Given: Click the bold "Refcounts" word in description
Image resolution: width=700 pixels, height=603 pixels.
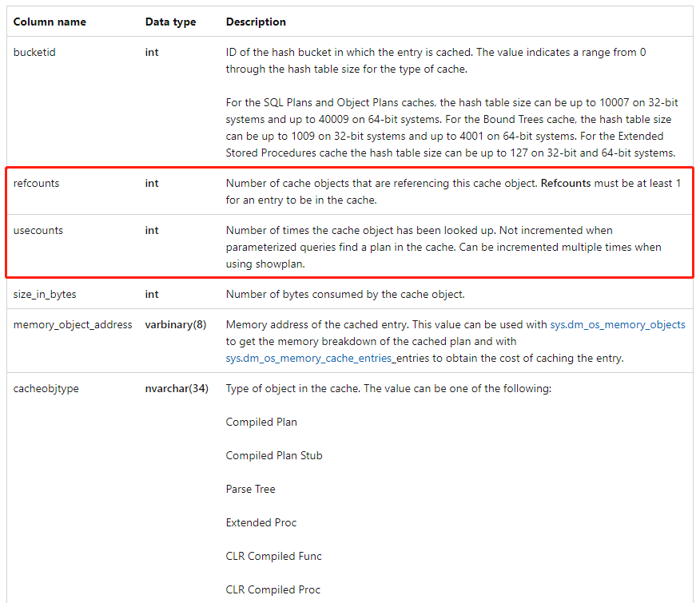Looking at the screenshot, I should 566,183.
